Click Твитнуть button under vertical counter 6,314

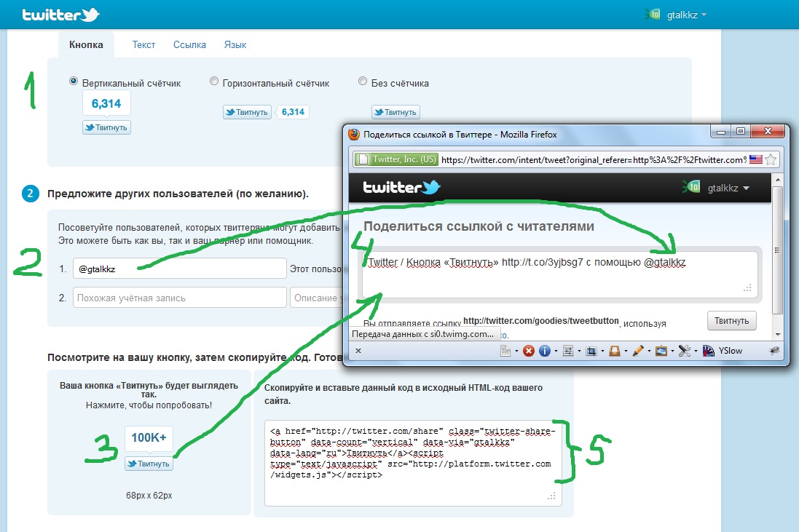point(106,127)
